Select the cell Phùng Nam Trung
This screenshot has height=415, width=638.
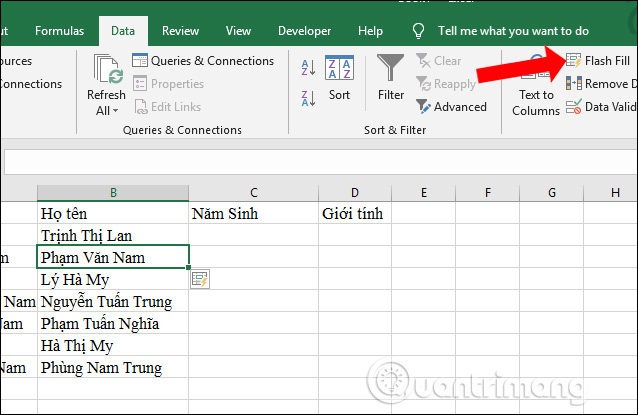pyautogui.click(x=113, y=367)
